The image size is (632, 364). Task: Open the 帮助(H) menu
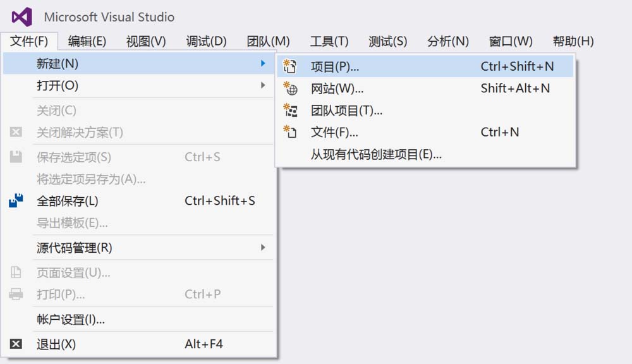coord(573,42)
